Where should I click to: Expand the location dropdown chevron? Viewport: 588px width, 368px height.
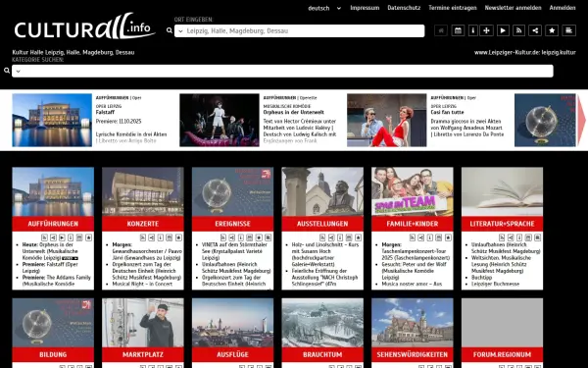coord(180,30)
